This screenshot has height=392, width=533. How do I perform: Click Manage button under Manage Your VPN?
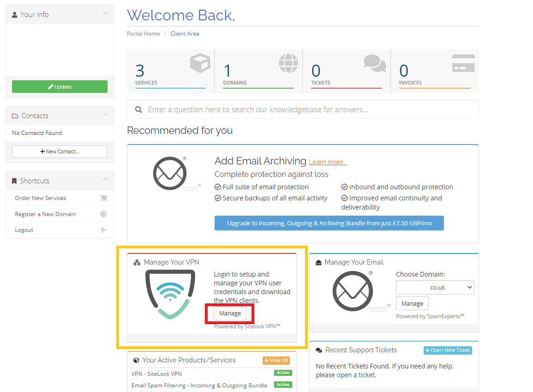(x=230, y=314)
